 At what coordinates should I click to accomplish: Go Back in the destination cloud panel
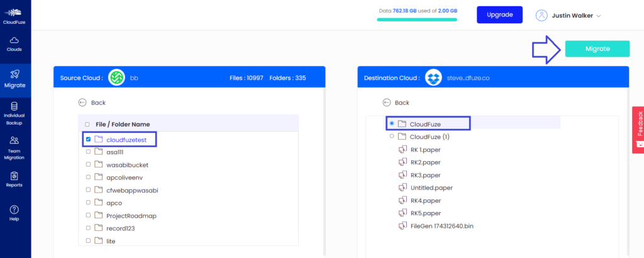point(396,103)
